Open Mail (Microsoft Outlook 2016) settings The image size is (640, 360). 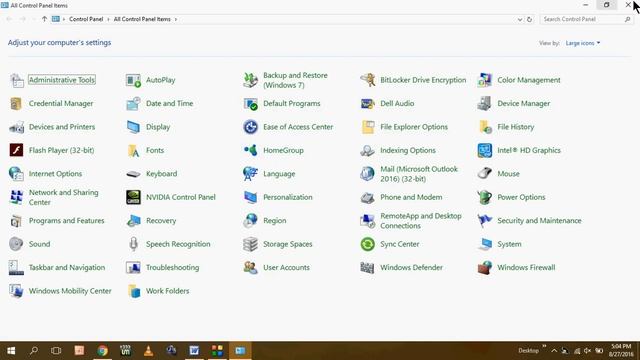pos(419,174)
